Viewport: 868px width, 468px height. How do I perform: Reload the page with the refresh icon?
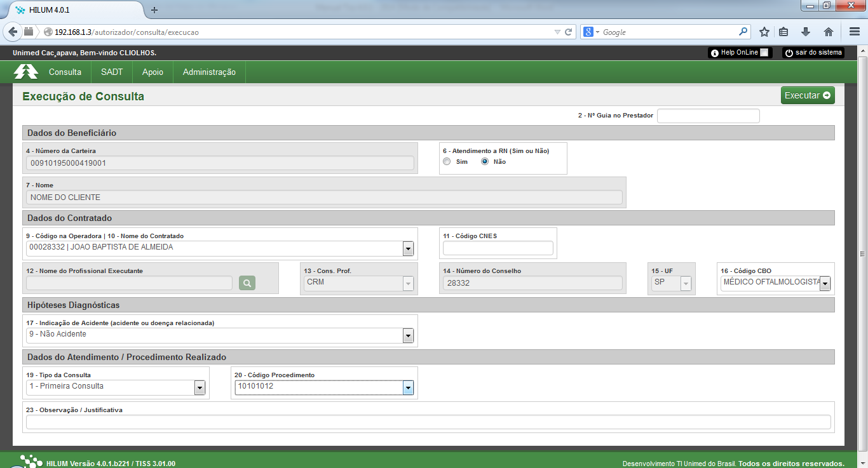[x=569, y=32]
